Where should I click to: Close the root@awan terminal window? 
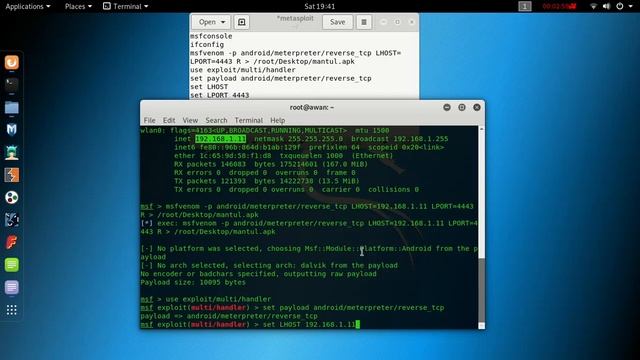click(x=477, y=107)
